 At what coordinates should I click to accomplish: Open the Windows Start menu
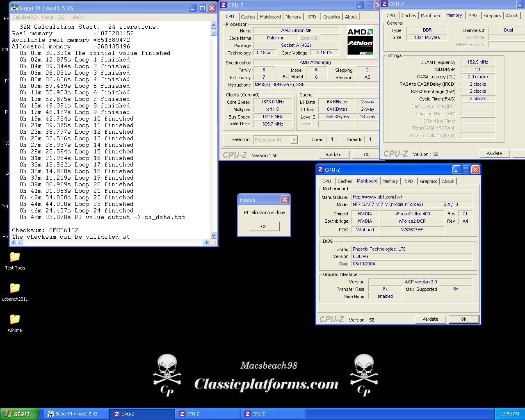(x=20, y=414)
